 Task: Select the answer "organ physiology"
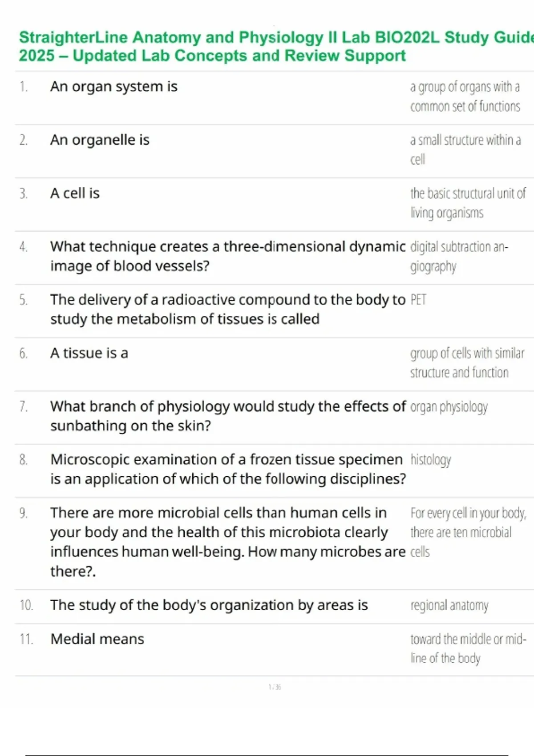(449, 407)
